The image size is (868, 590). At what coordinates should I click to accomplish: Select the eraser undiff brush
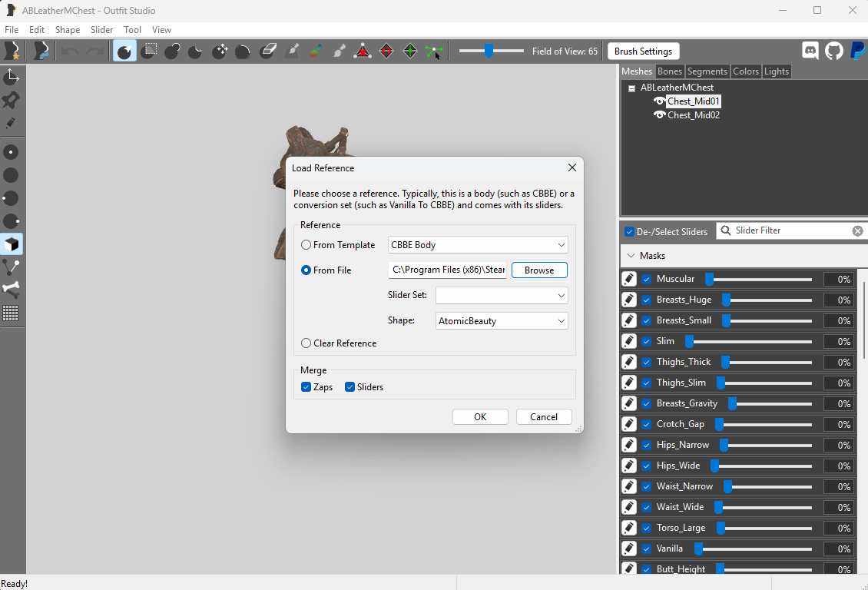[268, 51]
